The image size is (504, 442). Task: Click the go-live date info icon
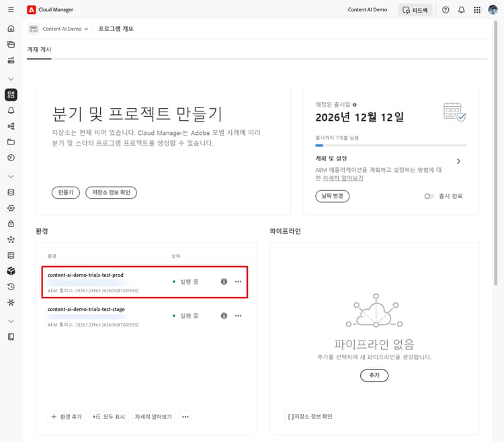[355, 105]
